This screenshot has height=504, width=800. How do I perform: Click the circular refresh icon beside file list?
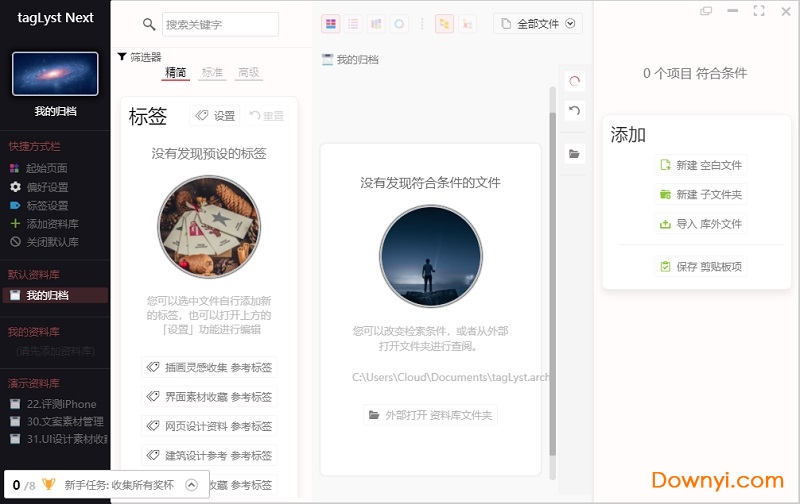[574, 81]
